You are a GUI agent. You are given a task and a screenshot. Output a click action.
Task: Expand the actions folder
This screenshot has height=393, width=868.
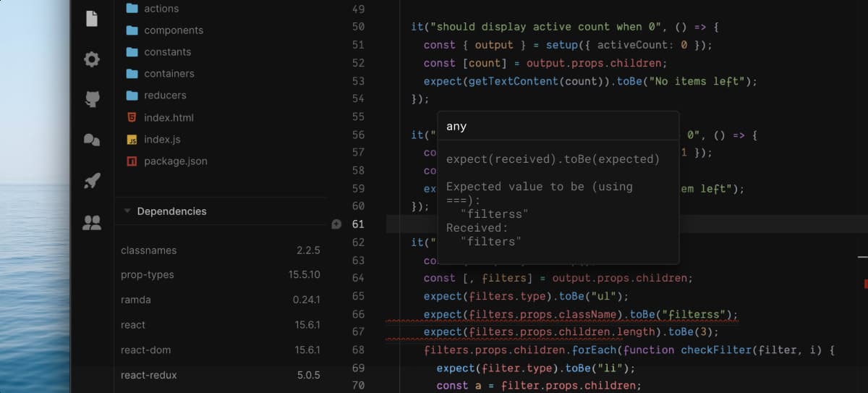161,9
